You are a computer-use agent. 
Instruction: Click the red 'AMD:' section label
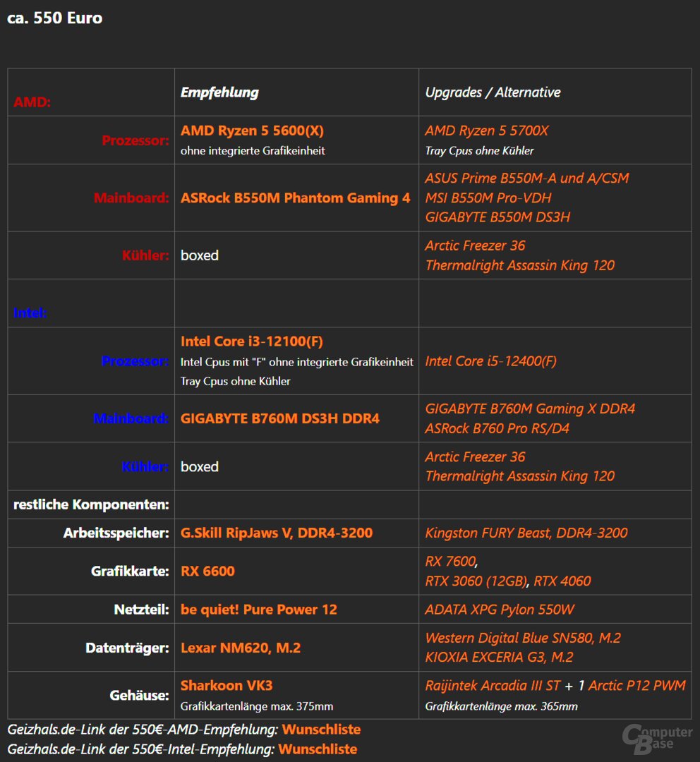click(x=32, y=102)
